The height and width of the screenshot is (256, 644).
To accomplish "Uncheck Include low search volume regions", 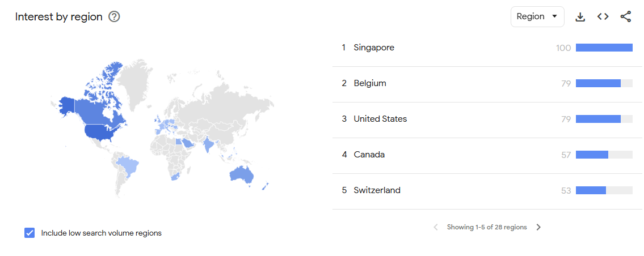I will 30,233.
